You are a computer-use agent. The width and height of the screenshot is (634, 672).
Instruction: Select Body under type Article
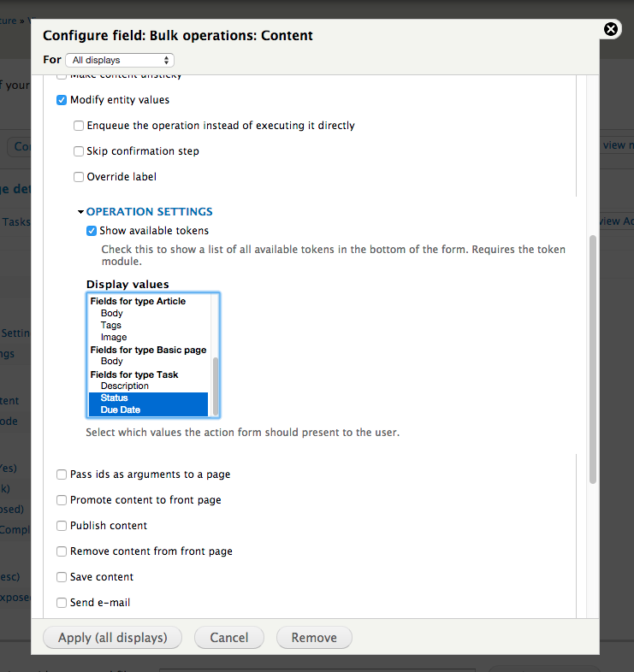click(x=111, y=313)
